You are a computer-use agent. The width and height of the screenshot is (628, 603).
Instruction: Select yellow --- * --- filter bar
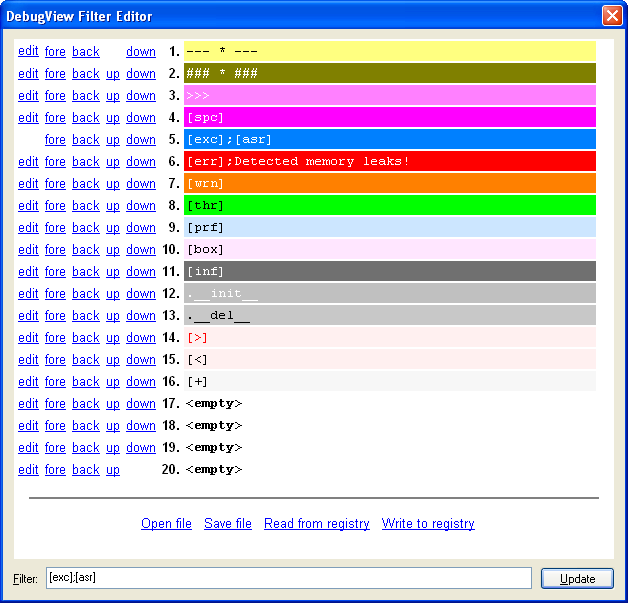tap(390, 51)
